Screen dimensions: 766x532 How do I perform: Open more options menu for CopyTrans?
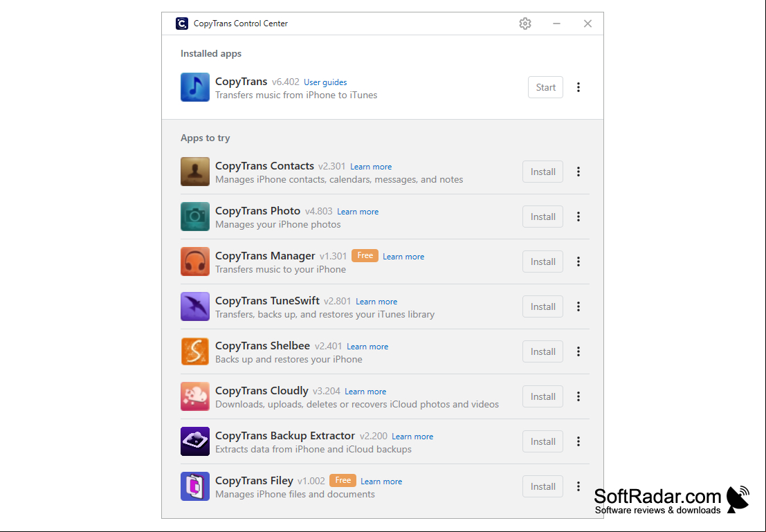(x=578, y=87)
